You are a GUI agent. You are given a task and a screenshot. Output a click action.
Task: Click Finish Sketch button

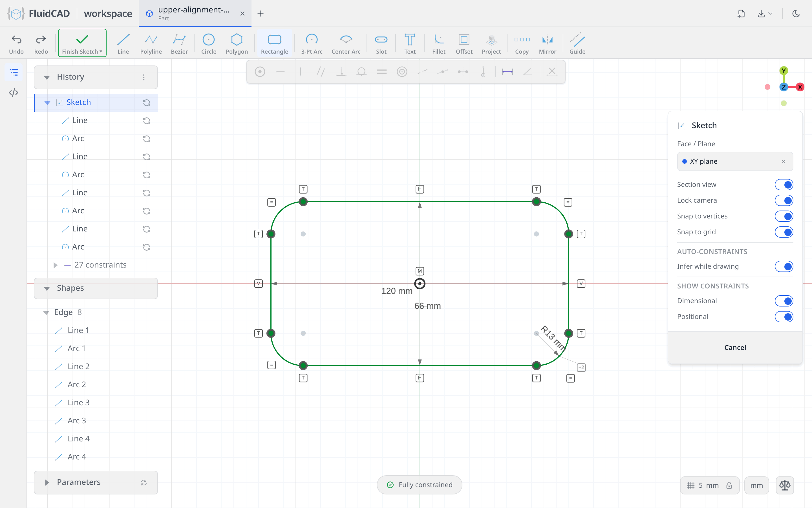[x=82, y=43]
